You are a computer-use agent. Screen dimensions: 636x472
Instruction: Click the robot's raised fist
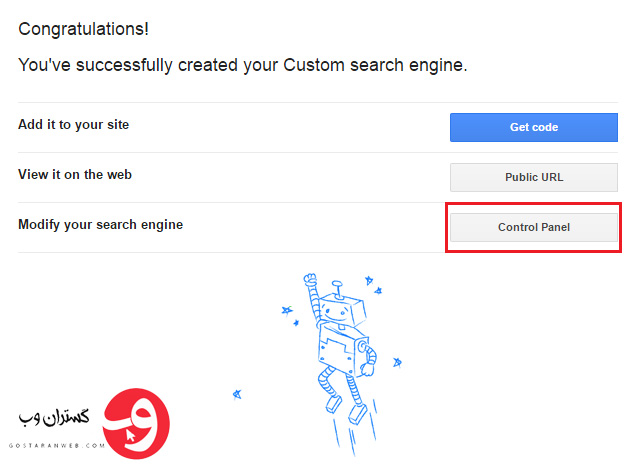tap(310, 279)
